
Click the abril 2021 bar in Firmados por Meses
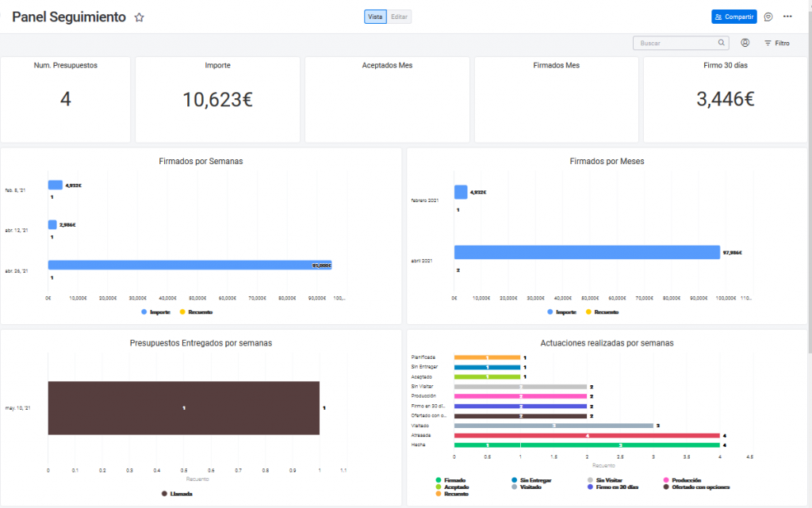[x=587, y=253]
